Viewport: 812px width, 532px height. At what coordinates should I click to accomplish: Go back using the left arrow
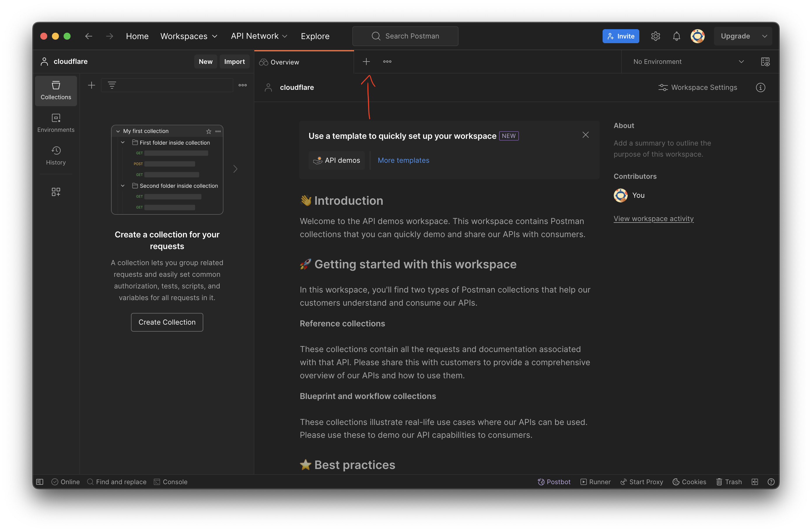pos(89,36)
